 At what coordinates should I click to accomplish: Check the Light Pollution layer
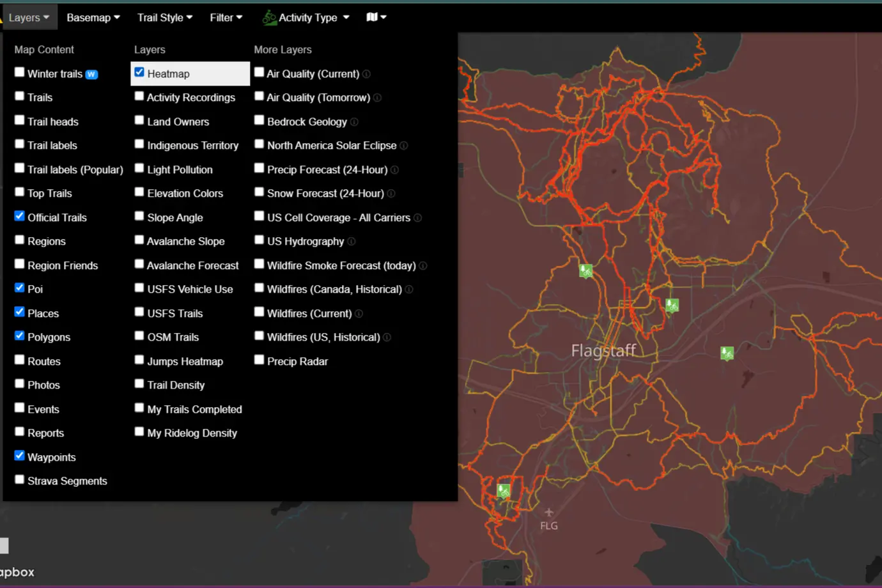139,167
